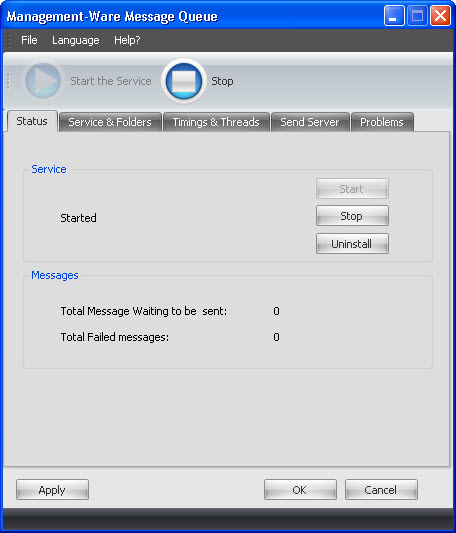Switch to the Status tab
This screenshot has height=533, width=456.
[32, 121]
